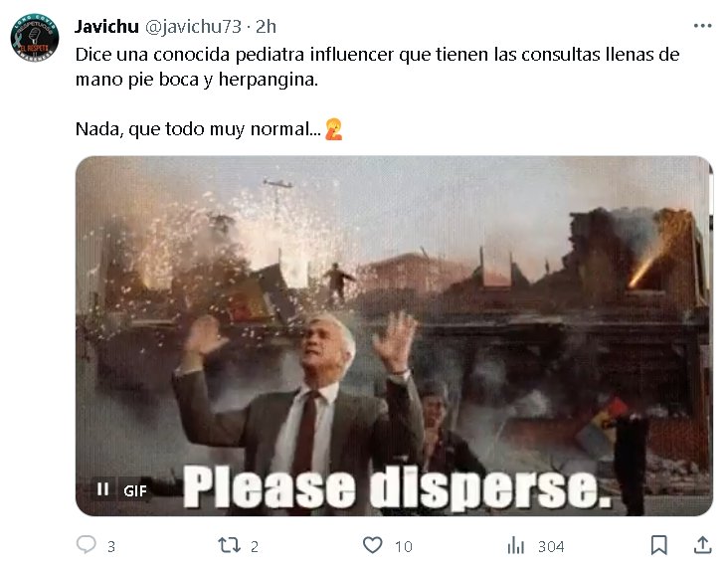Open the 'Please disperse' GIF media
The height and width of the screenshot is (571, 728).
[394, 335]
